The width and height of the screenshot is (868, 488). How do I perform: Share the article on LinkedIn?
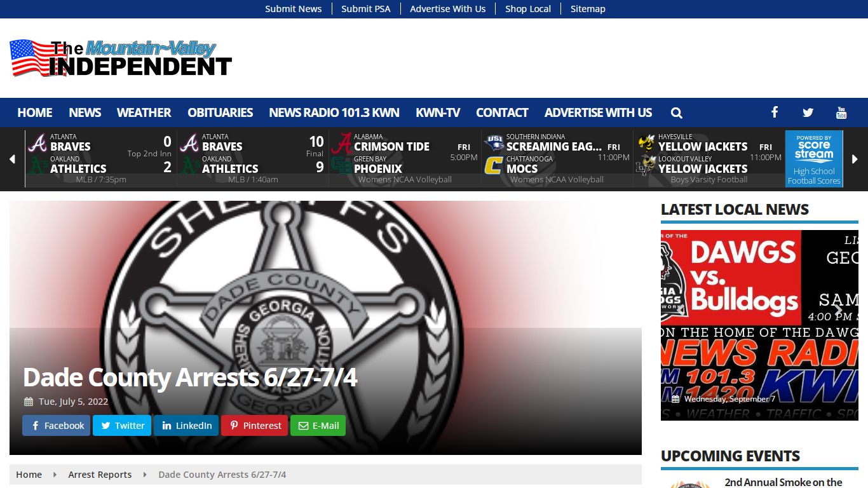pos(186,426)
